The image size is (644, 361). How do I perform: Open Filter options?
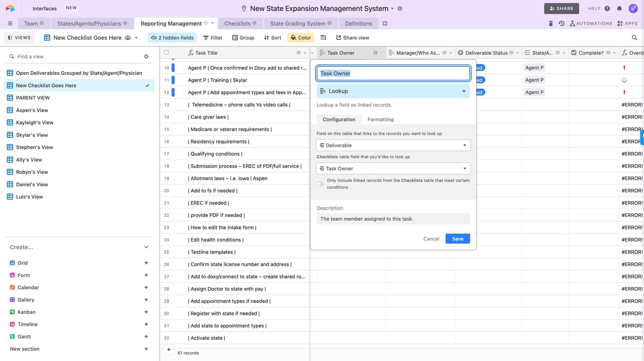point(213,38)
